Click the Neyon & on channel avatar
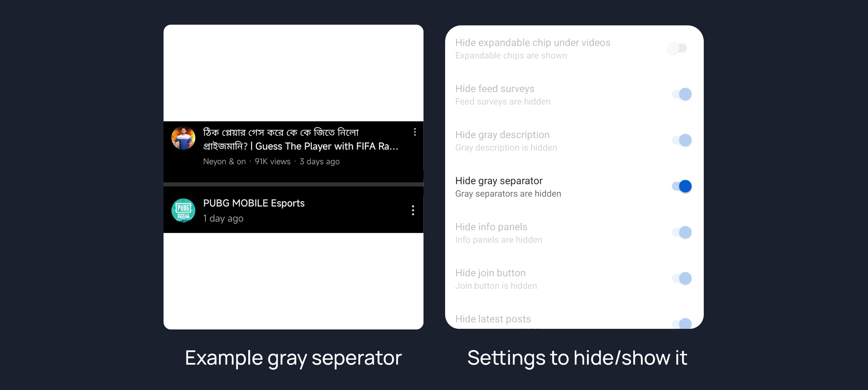The image size is (868, 390). tap(183, 138)
